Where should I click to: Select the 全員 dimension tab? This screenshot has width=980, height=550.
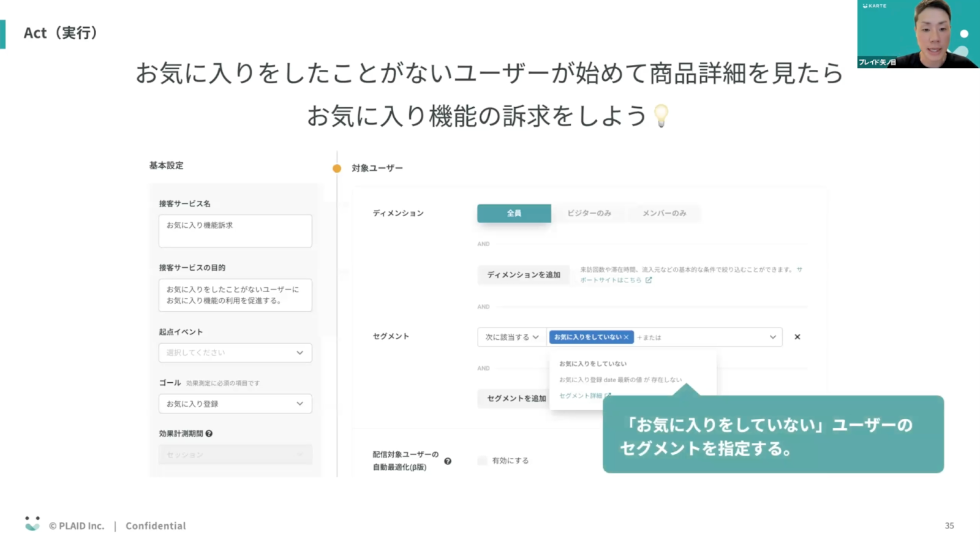[x=514, y=213]
